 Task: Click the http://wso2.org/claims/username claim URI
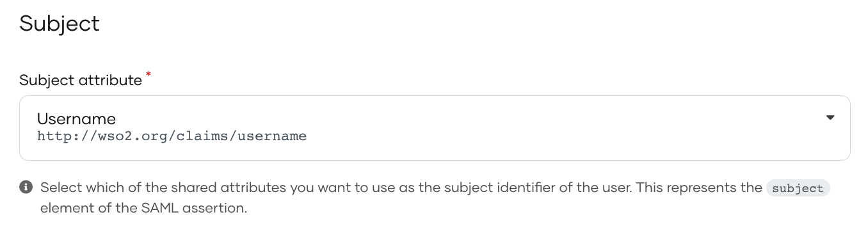pos(172,136)
